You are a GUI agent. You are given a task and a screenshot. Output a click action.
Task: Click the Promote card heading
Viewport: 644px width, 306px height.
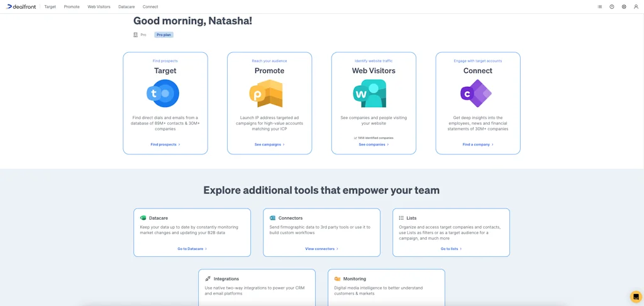269,71
